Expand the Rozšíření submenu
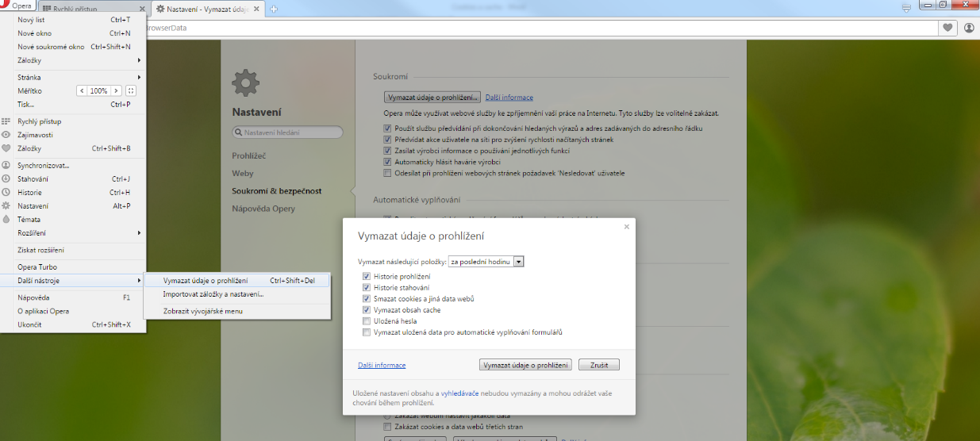 pyautogui.click(x=73, y=233)
